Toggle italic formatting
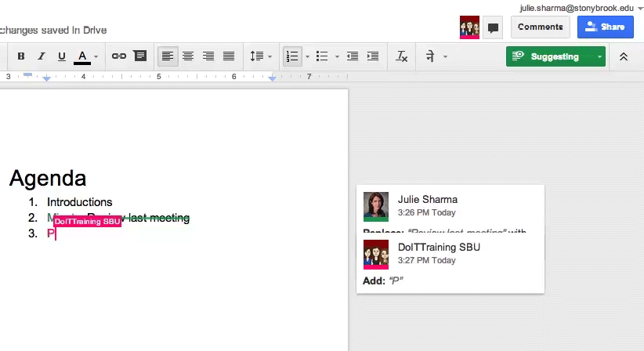Screen dimensions: 644x351 pos(41,56)
